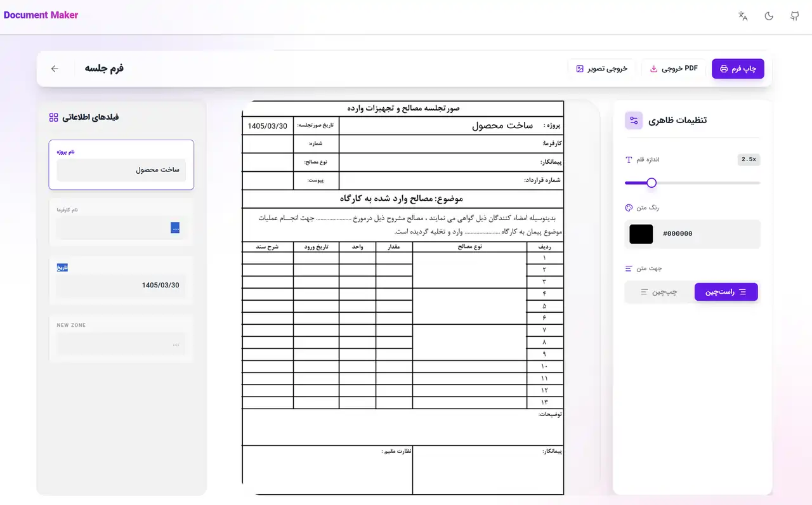
Task: Click the ساخت محصول text in the document
Action: pos(502,126)
